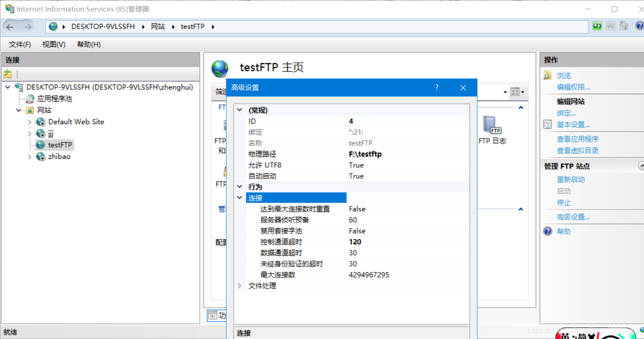644x339 pixels.
Task: Select the 允许 UTF8 property row
Action: click(x=358, y=165)
